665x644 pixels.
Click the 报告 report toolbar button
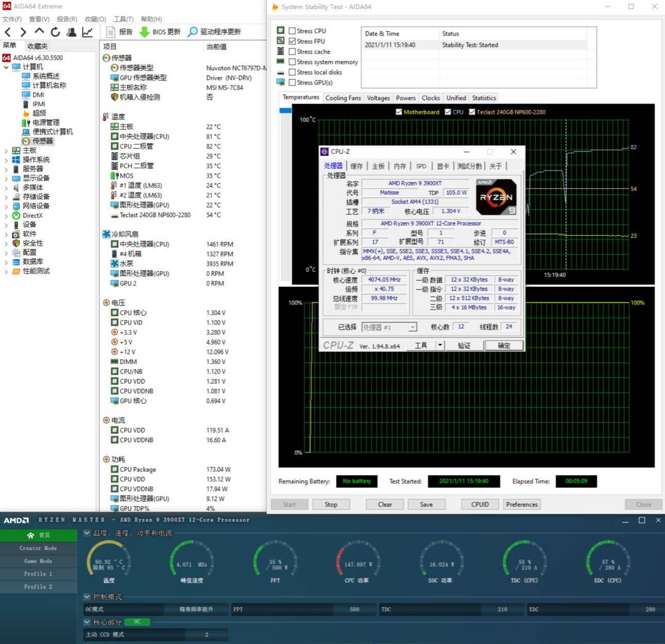click(120, 32)
